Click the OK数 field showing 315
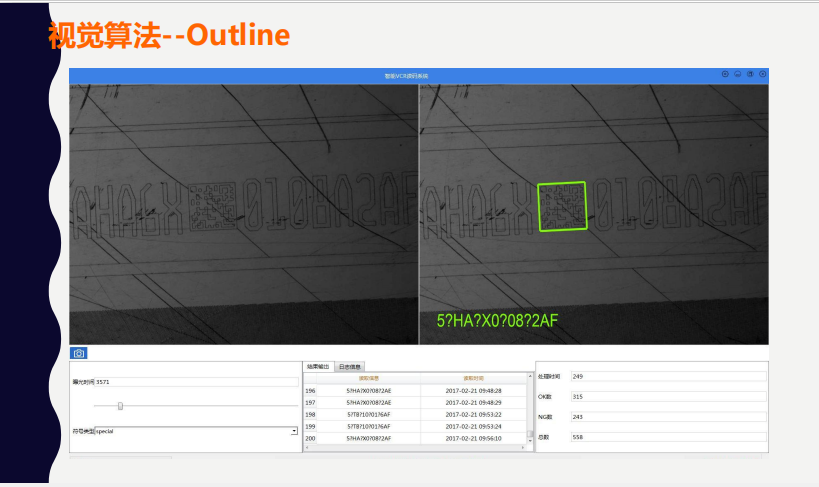 [x=667, y=396]
